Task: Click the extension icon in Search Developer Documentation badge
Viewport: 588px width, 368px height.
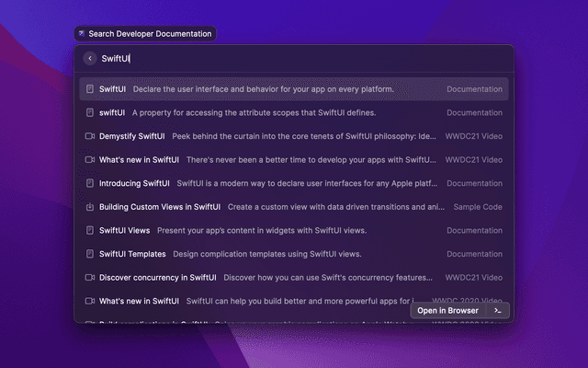Action: click(x=82, y=34)
